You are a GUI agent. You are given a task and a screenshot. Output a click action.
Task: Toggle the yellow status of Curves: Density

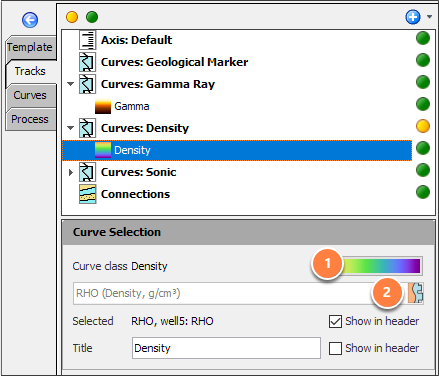[423, 126]
